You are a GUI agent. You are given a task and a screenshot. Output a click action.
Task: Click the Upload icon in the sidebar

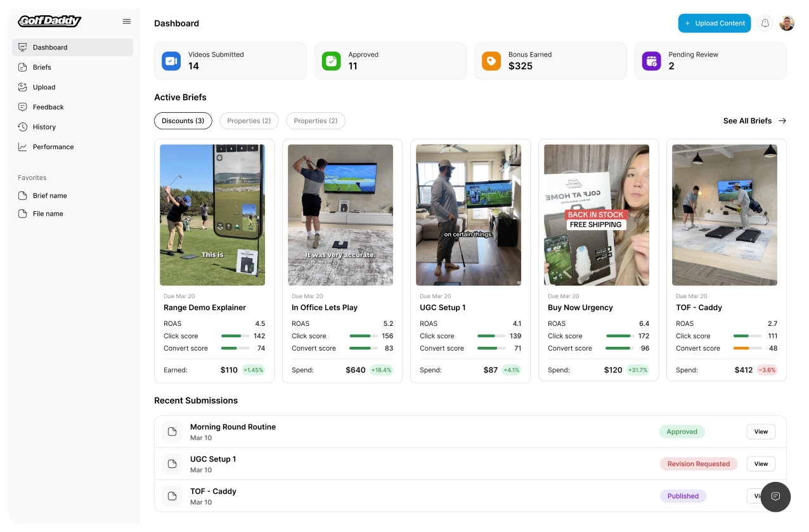point(21,87)
